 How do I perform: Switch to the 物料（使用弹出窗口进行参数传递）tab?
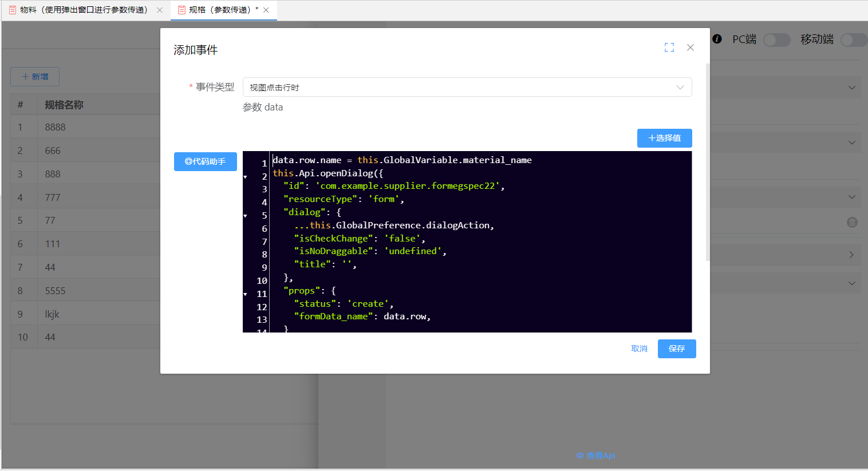click(84, 10)
